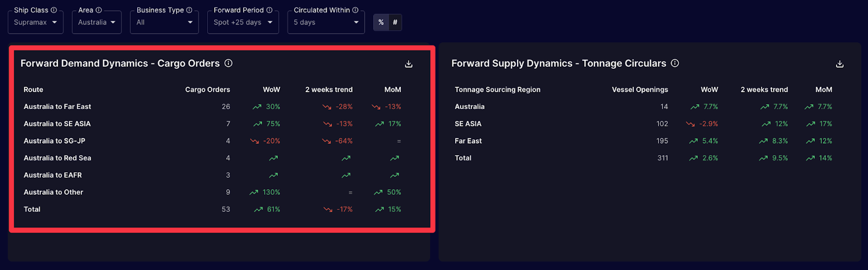Open the Area Australia dropdown
The image size is (868, 270).
(x=97, y=22)
